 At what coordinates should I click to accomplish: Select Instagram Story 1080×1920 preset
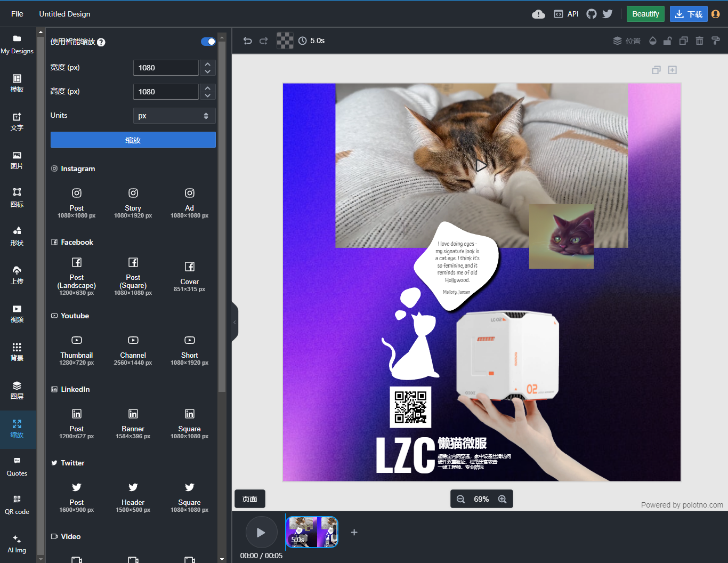133,203
